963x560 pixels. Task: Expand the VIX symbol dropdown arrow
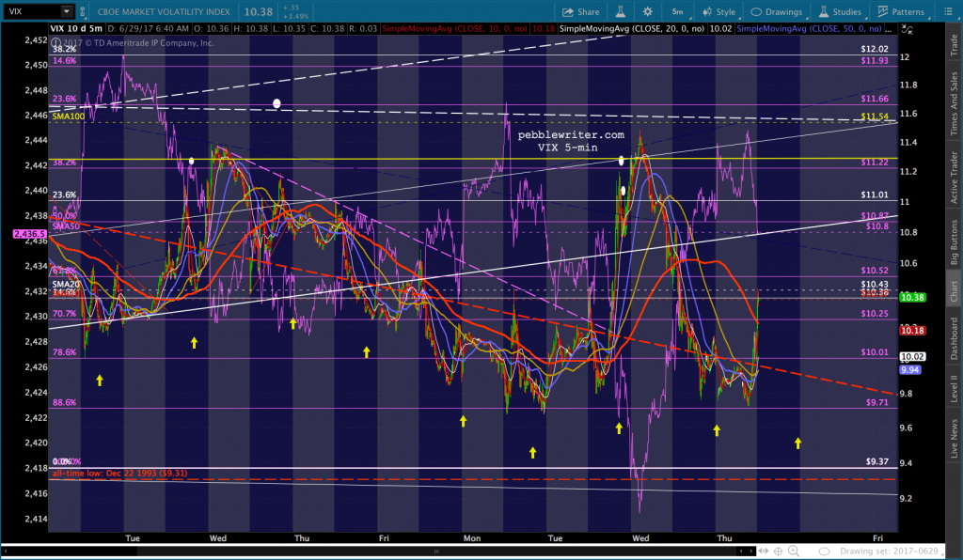[66, 12]
